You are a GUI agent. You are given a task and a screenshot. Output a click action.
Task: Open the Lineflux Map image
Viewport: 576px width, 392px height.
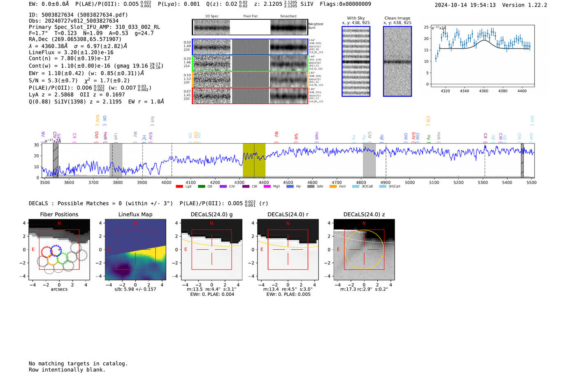pyautogui.click(x=135, y=250)
